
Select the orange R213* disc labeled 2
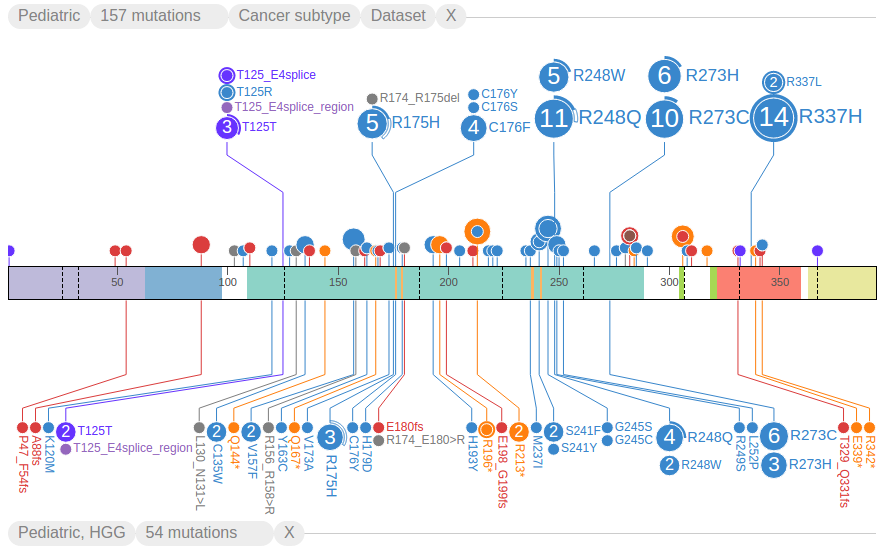pyautogui.click(x=518, y=432)
